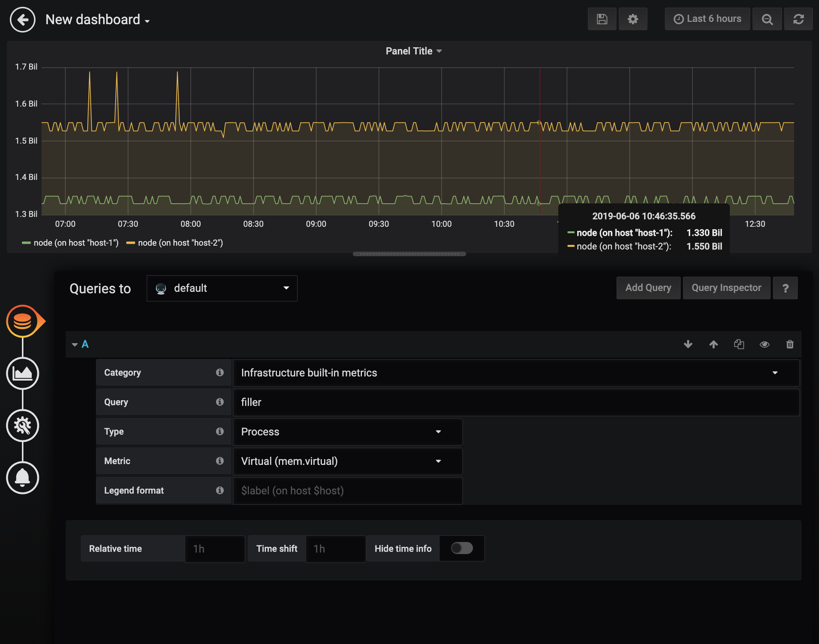Click the back arrow icon
819x644 pixels.
click(23, 20)
